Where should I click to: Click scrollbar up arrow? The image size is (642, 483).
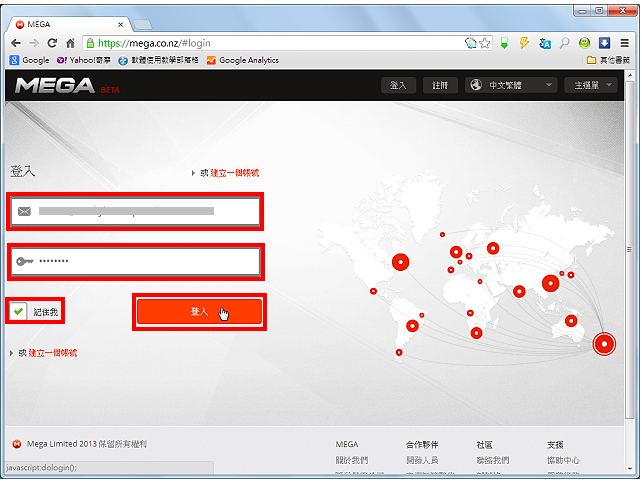click(x=630, y=75)
